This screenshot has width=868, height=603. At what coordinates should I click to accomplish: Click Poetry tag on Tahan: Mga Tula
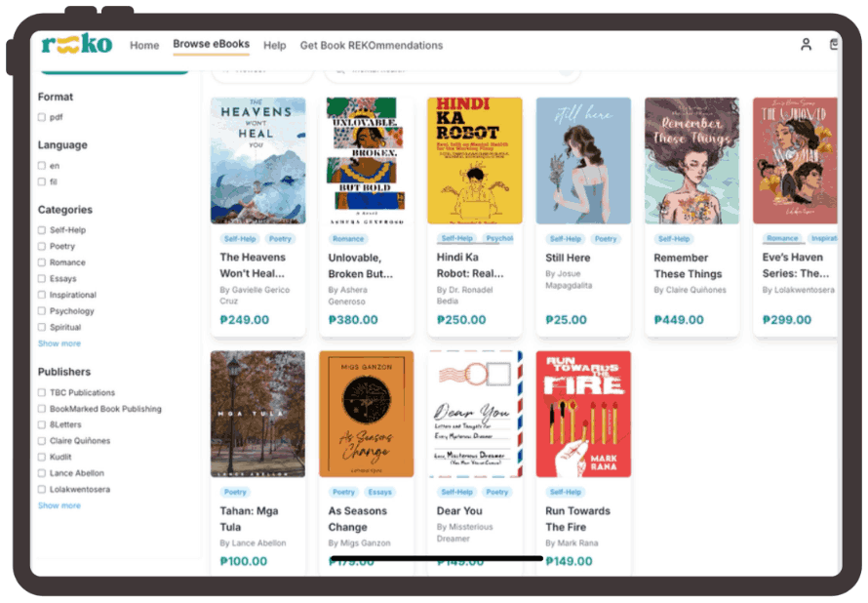235,492
